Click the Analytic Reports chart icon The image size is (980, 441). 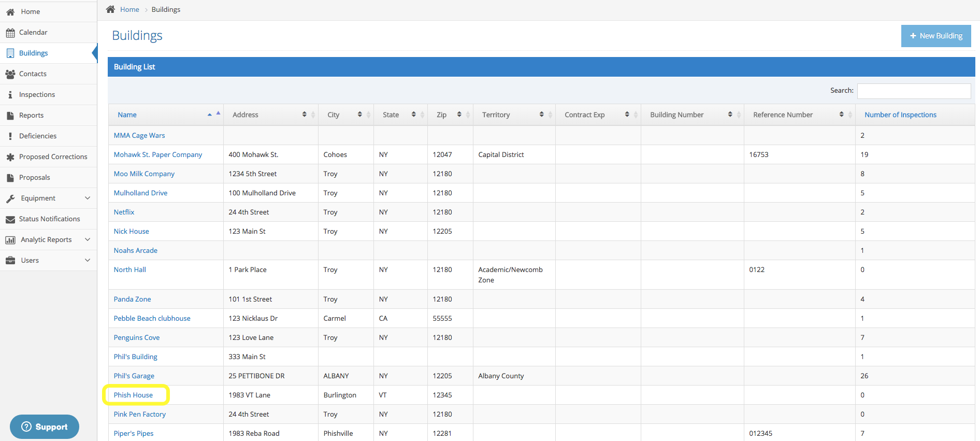tap(10, 240)
